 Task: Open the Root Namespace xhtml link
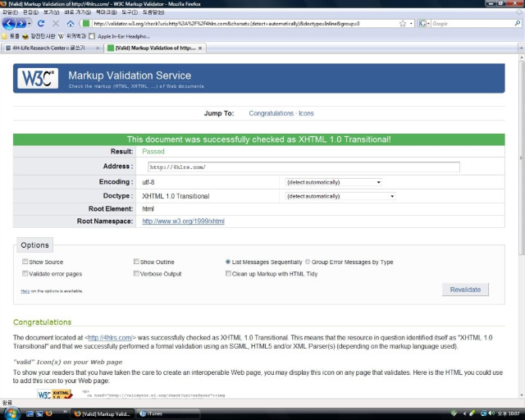[183, 221]
